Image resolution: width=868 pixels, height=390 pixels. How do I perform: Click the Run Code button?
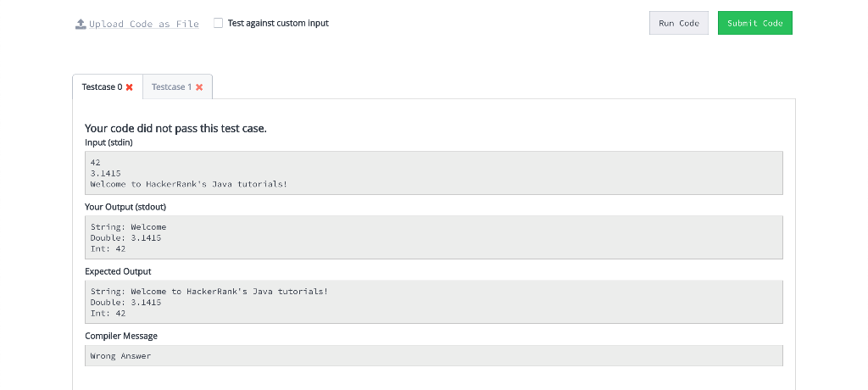coord(679,23)
